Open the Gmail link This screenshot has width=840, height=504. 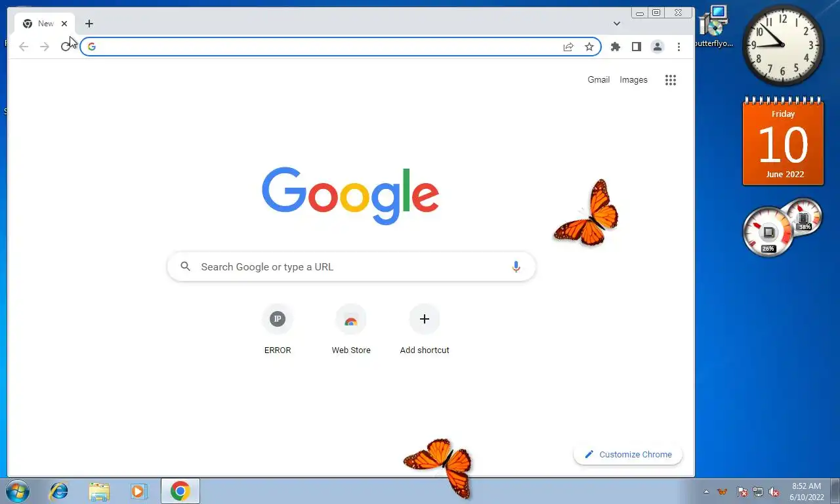pyautogui.click(x=598, y=80)
